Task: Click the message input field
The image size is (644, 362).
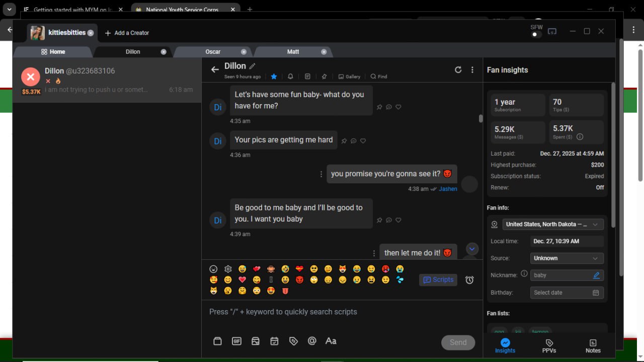Action: click(x=342, y=312)
